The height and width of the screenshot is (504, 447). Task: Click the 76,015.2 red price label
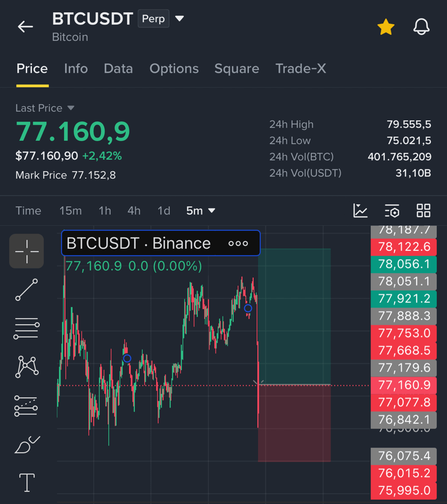tap(404, 473)
